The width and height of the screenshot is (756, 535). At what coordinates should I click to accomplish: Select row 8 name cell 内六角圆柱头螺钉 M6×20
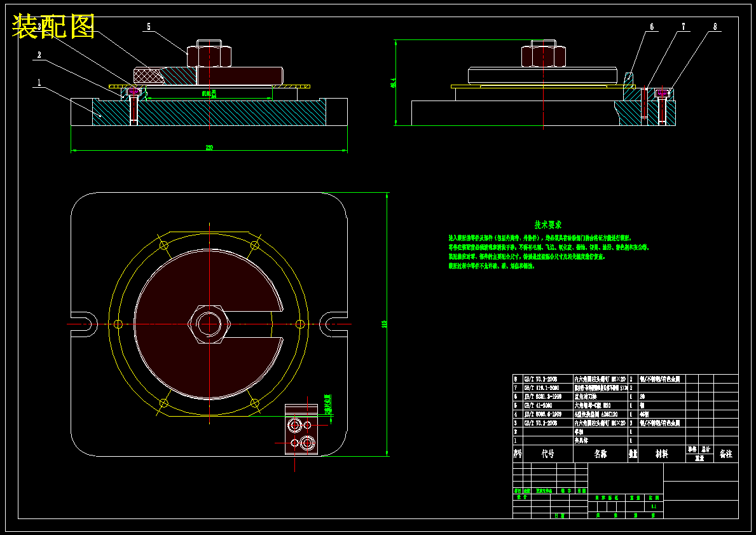tap(600, 379)
